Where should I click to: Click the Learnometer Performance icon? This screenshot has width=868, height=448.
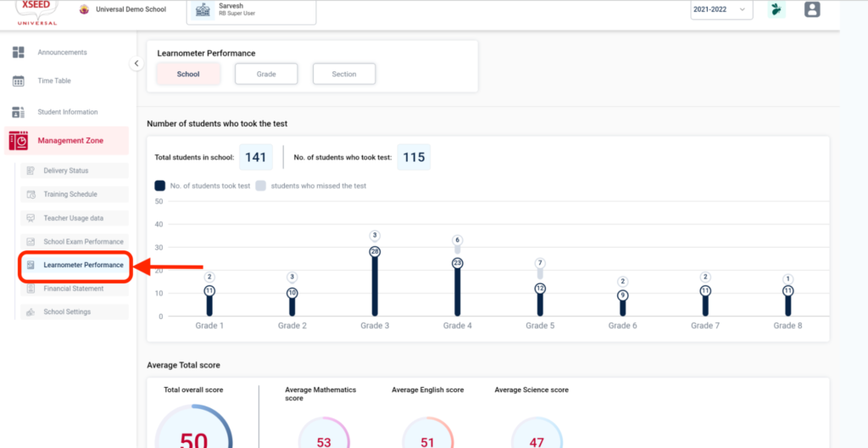point(31,265)
